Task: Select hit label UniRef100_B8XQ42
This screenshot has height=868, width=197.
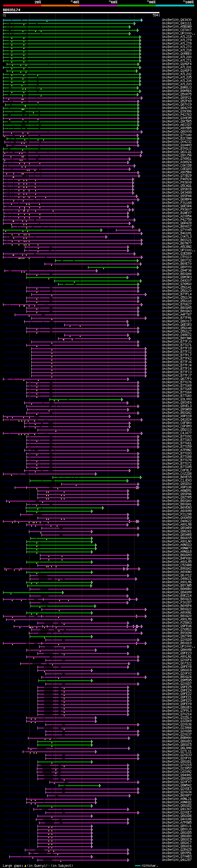Action: [177, 413]
